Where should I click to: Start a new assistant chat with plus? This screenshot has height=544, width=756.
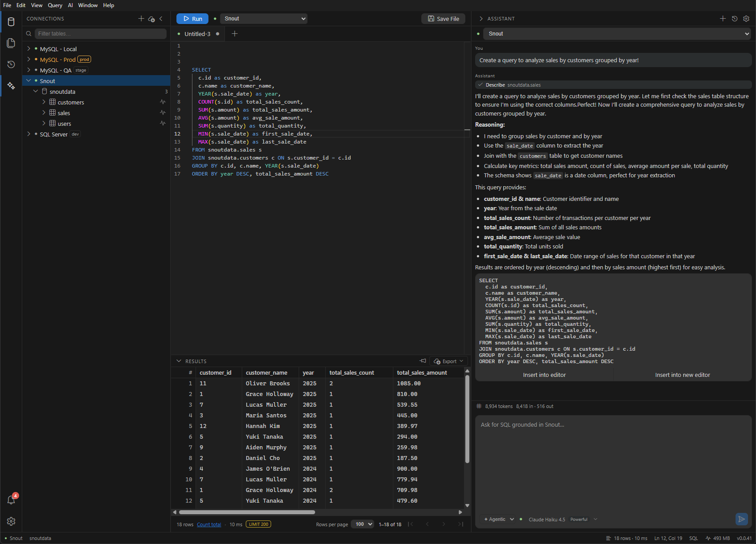723,19
